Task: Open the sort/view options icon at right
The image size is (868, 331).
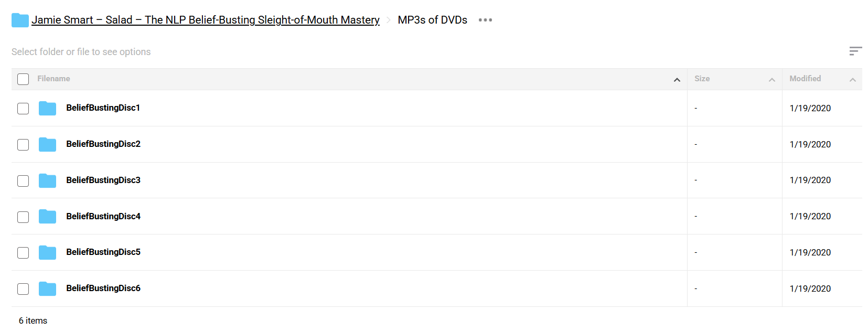Action: (855, 51)
